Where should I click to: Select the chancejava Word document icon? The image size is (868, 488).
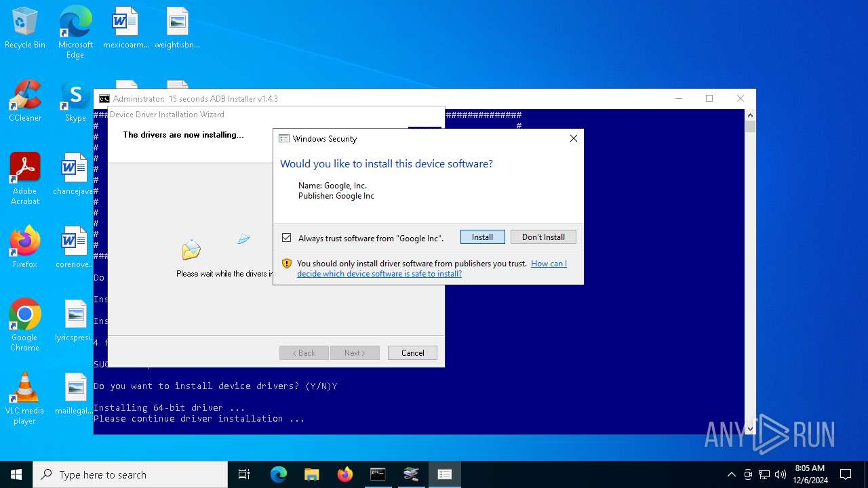tap(73, 174)
